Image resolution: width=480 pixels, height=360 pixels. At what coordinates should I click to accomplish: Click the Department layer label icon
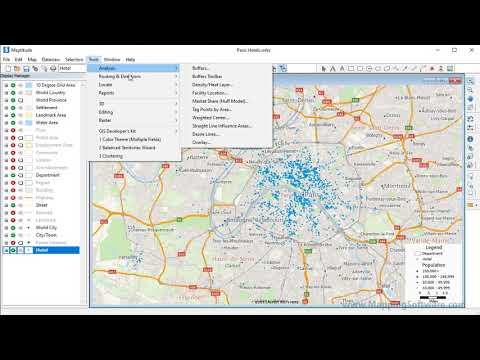click(21, 175)
